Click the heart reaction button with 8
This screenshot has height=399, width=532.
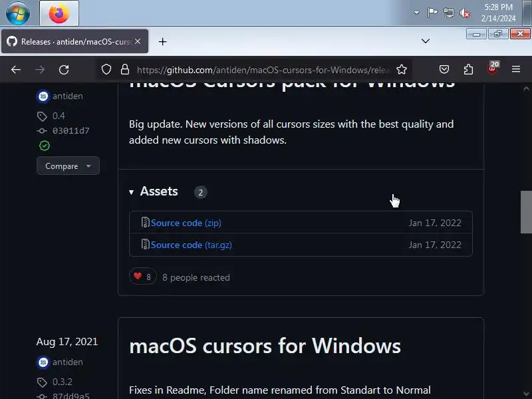tap(142, 277)
